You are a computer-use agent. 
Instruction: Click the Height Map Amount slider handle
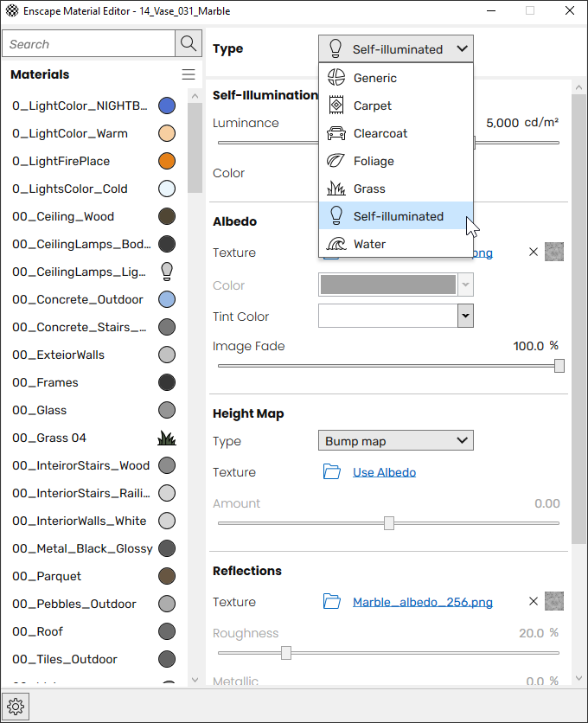(x=389, y=523)
